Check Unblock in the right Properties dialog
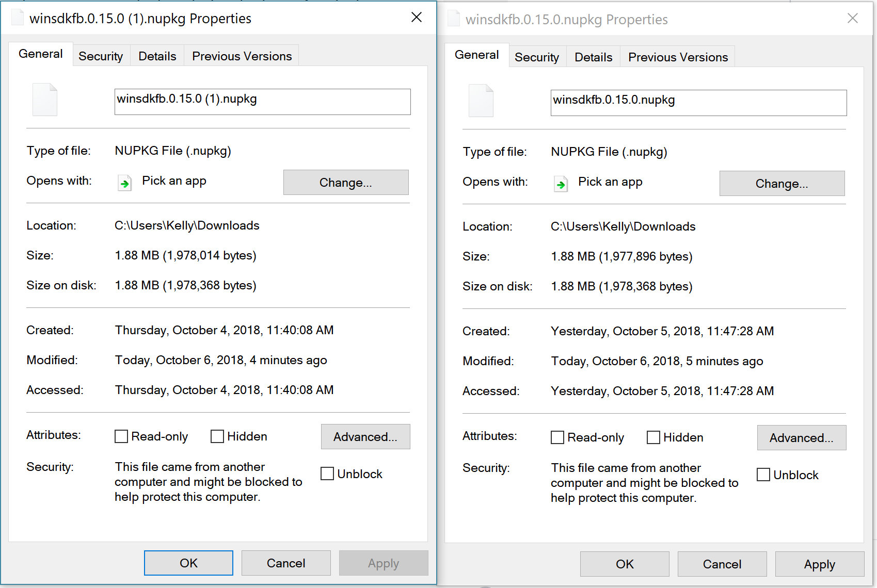Viewport: 877px width, 588px height. click(763, 475)
